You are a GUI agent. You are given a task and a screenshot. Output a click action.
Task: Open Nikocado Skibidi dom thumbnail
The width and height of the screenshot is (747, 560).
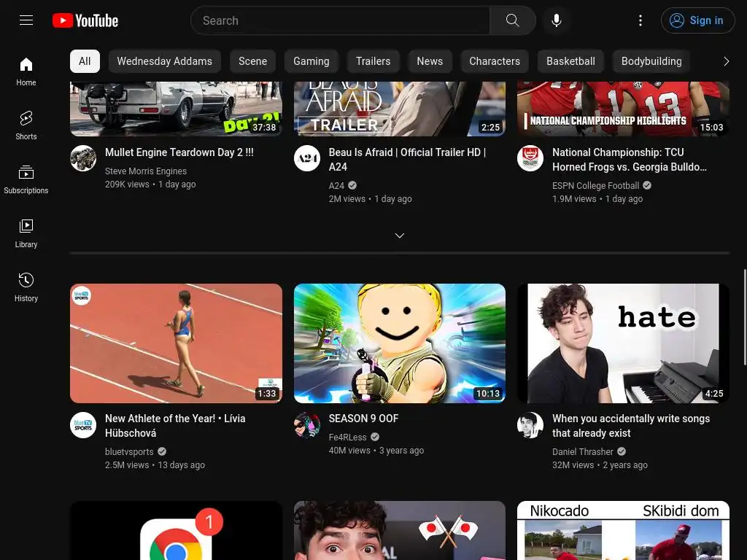point(623,531)
